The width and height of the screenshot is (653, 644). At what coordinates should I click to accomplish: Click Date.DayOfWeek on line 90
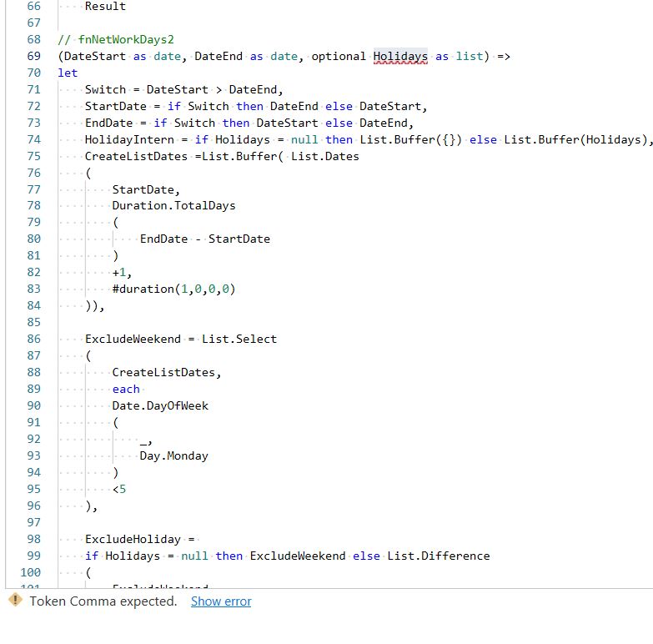coord(160,405)
